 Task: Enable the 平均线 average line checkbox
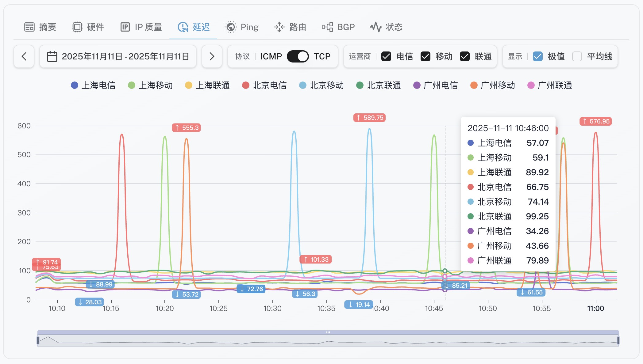577,56
